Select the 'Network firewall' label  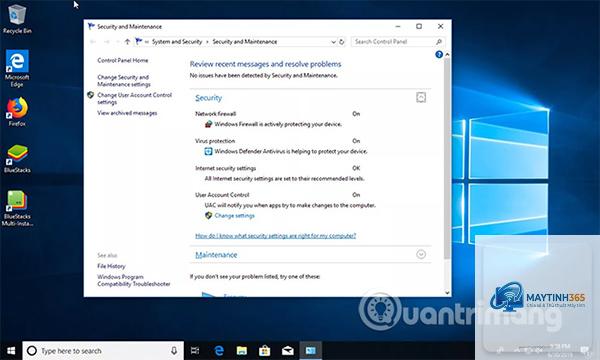pos(215,114)
